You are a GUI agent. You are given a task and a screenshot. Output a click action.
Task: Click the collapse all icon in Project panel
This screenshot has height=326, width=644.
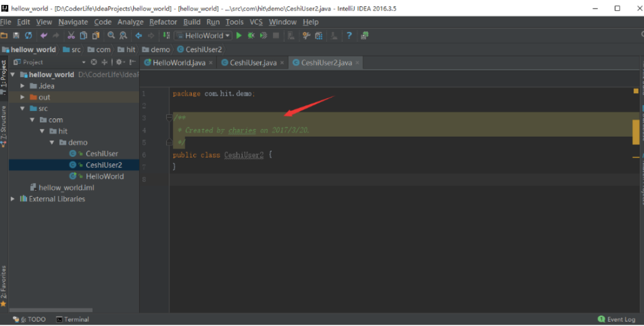pyautogui.click(x=105, y=62)
